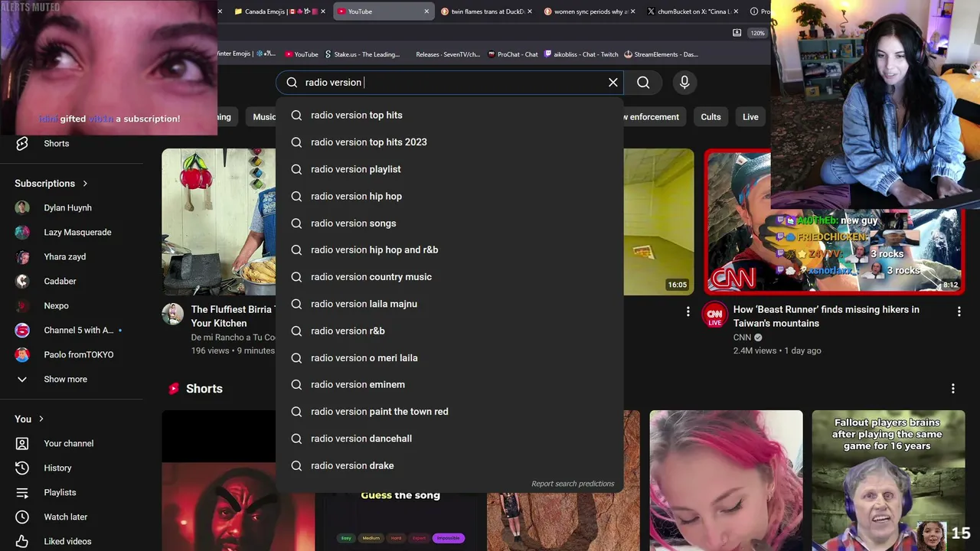This screenshot has width=980, height=551.
Task: Open the Beast Runner video title link
Action: [x=827, y=316]
